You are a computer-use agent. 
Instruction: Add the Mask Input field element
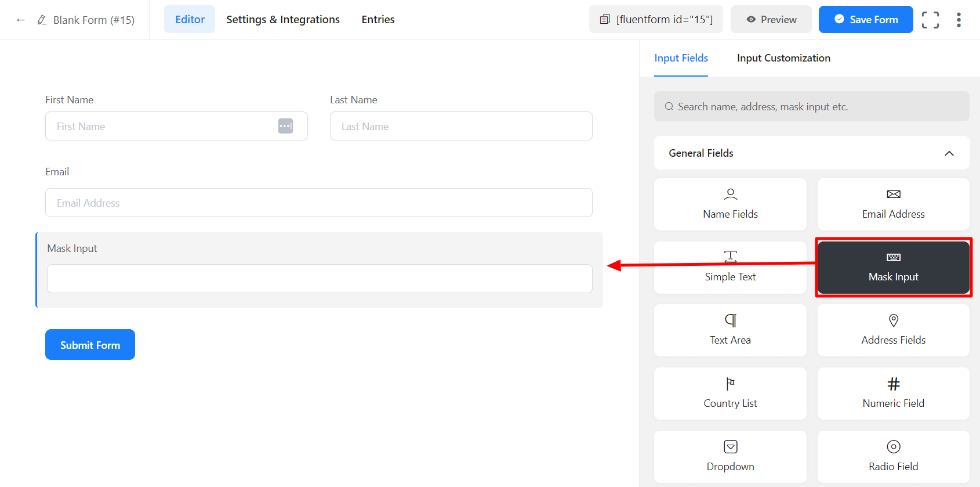(893, 268)
